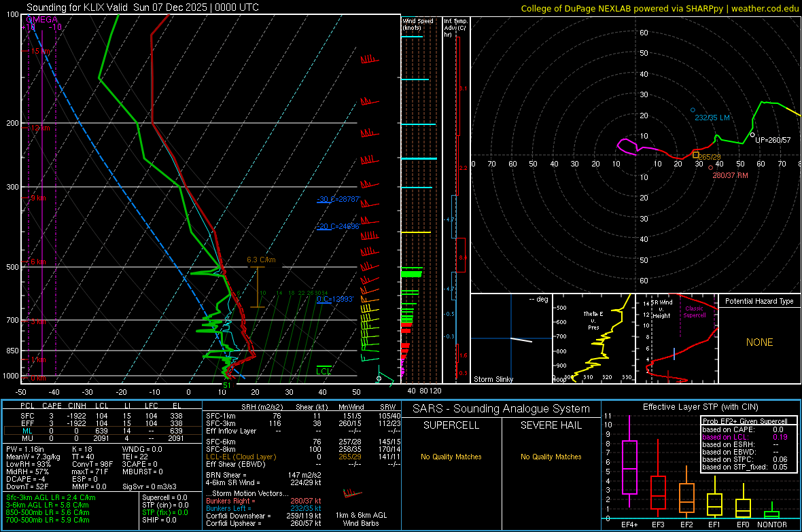Screen dimensions: 802x532
Task: Click the Bunkers Right storm motion line
Action: pos(264,501)
